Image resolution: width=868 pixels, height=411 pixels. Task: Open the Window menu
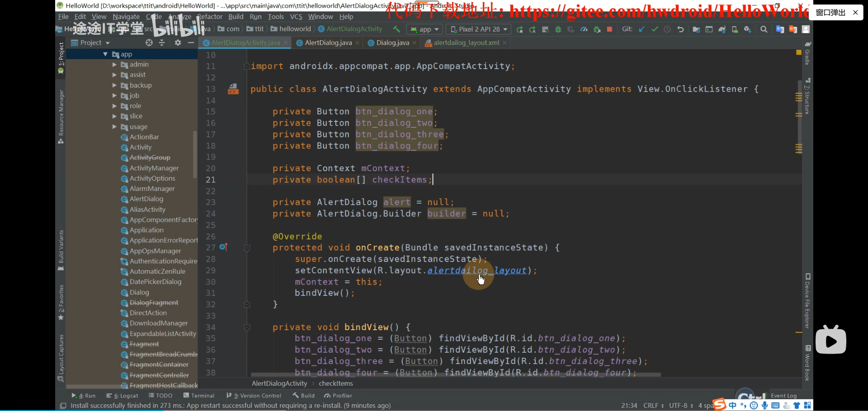pos(321,17)
